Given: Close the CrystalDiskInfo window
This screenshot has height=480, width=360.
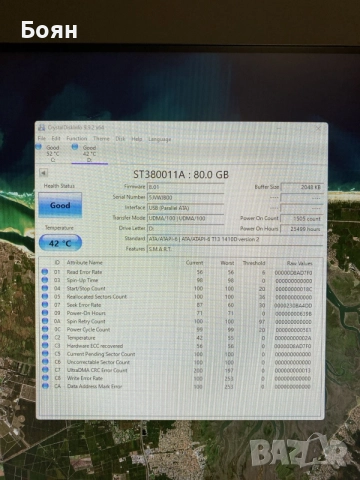Looking at the screenshot, I should click(318, 128).
